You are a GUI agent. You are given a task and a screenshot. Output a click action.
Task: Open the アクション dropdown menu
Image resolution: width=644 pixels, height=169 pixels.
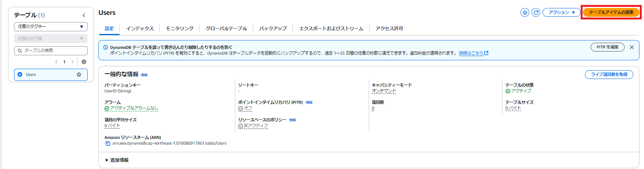tap(562, 13)
